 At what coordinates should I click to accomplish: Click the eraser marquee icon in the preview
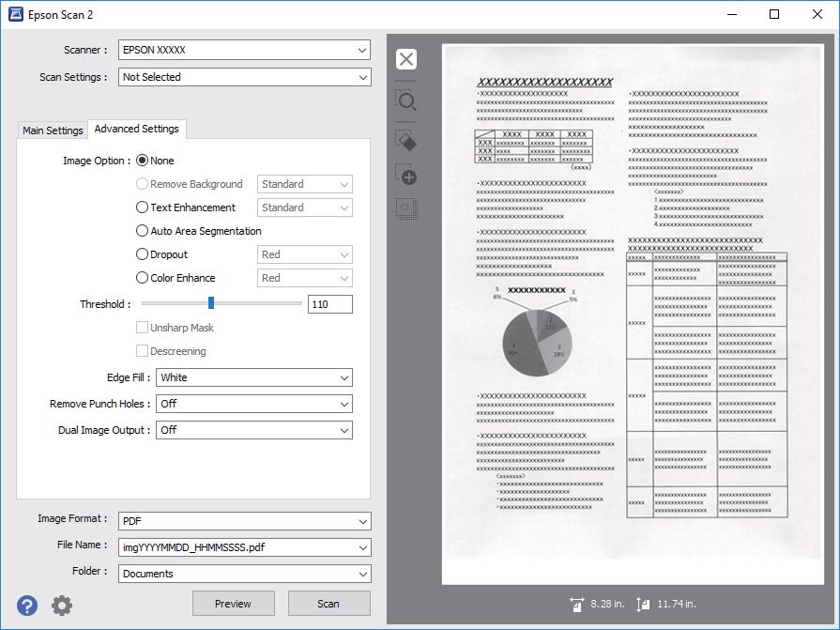(x=406, y=141)
